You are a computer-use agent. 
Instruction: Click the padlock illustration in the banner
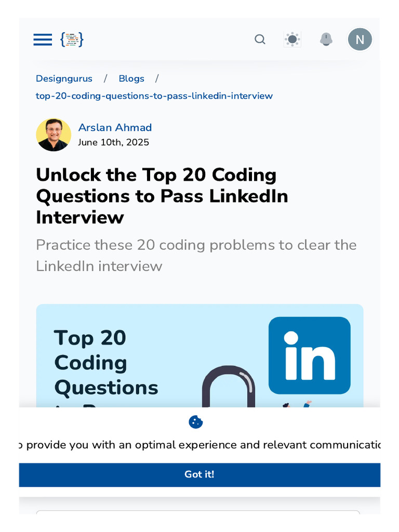(229, 387)
